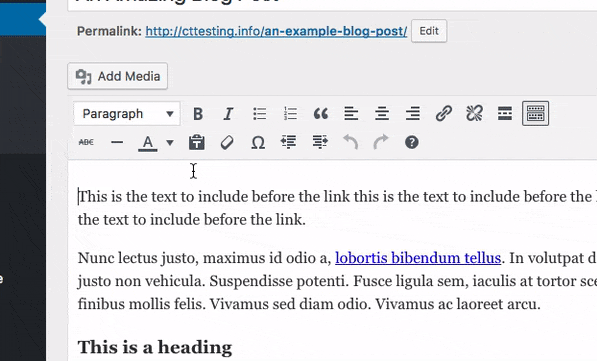Click the 'This is a heading' text

coord(155,347)
